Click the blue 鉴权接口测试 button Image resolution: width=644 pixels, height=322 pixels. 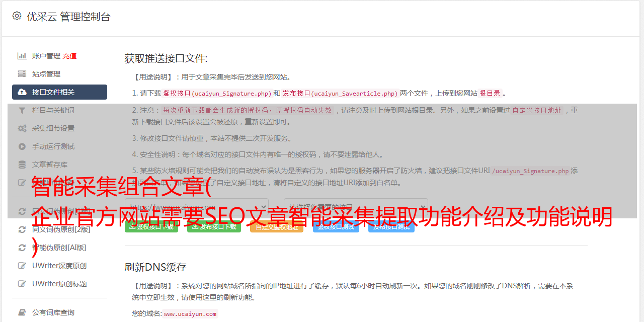point(336,227)
